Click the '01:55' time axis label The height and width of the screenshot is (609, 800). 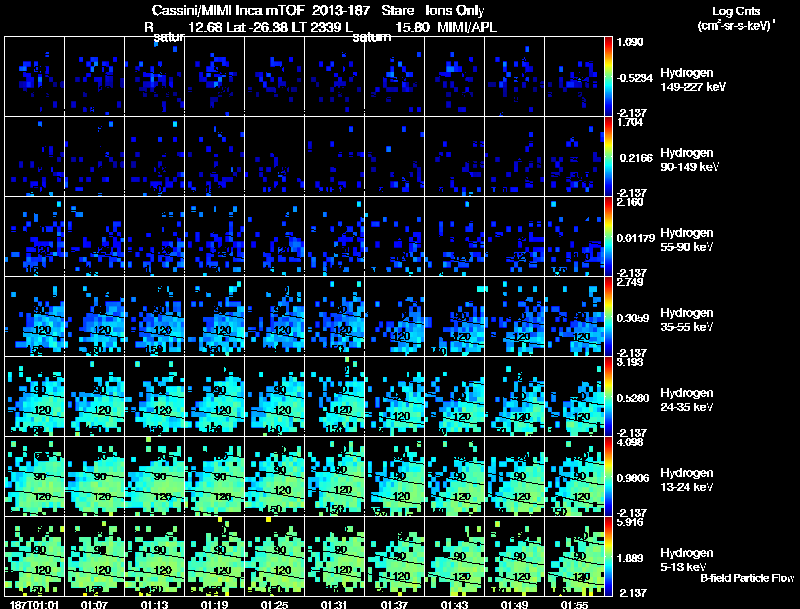pos(574,605)
